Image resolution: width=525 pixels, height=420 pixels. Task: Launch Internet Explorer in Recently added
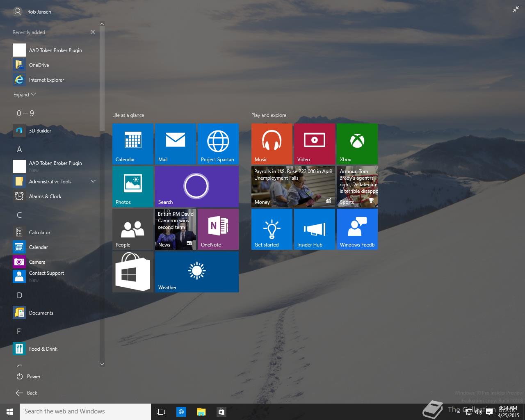(55, 80)
